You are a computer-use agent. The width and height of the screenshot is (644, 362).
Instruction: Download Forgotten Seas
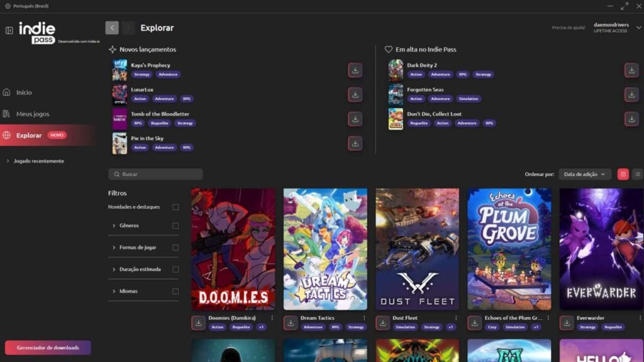point(631,94)
